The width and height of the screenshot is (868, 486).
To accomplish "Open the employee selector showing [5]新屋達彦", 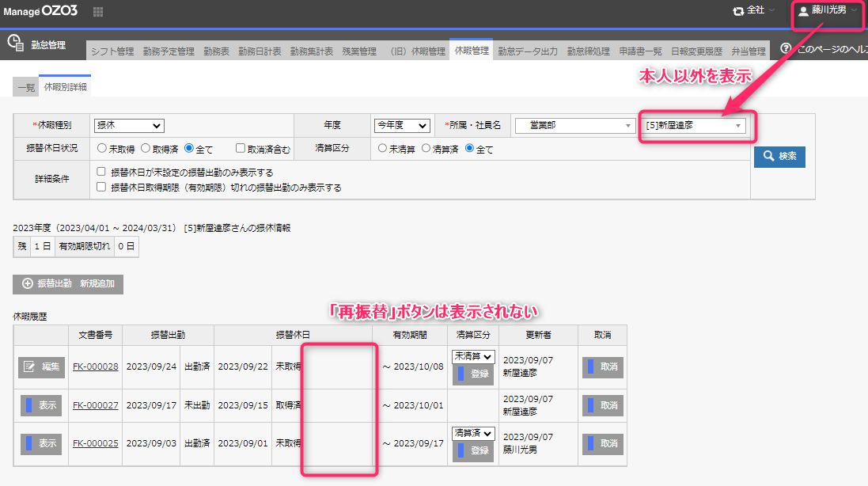I will [x=695, y=126].
